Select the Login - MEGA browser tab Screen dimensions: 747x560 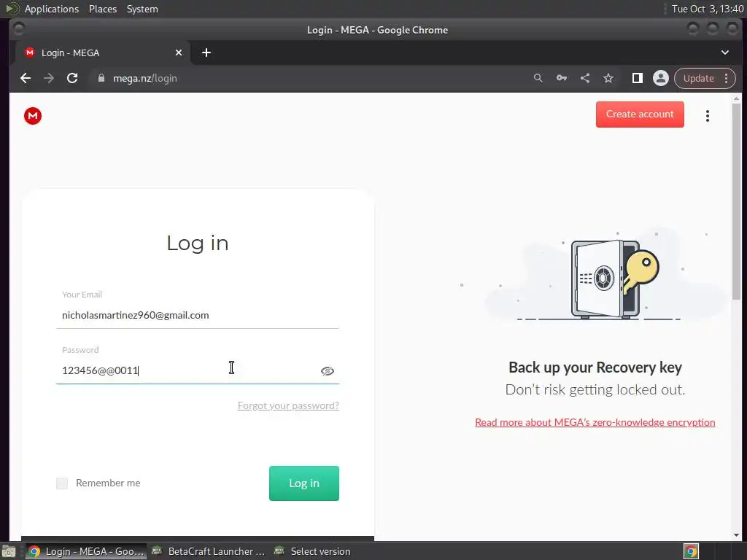(102, 52)
